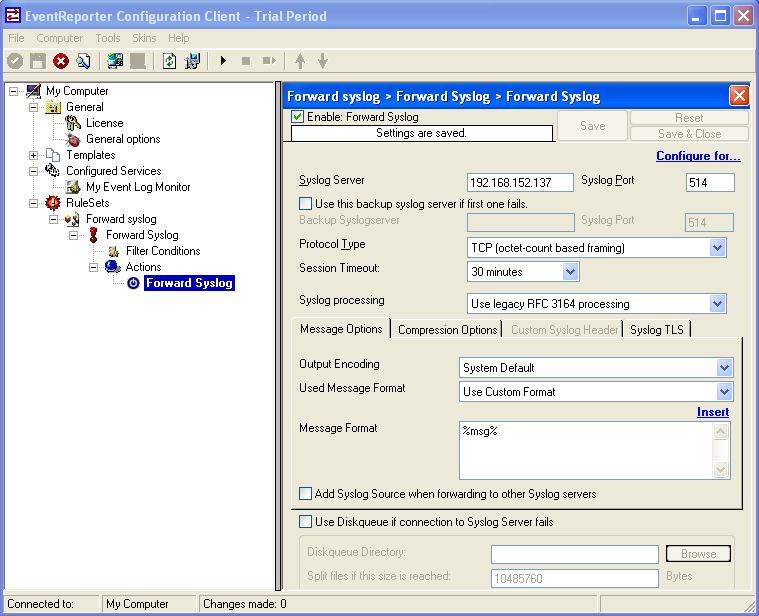Open the Help menu
Image resolution: width=759 pixels, height=616 pixels.
coord(179,38)
